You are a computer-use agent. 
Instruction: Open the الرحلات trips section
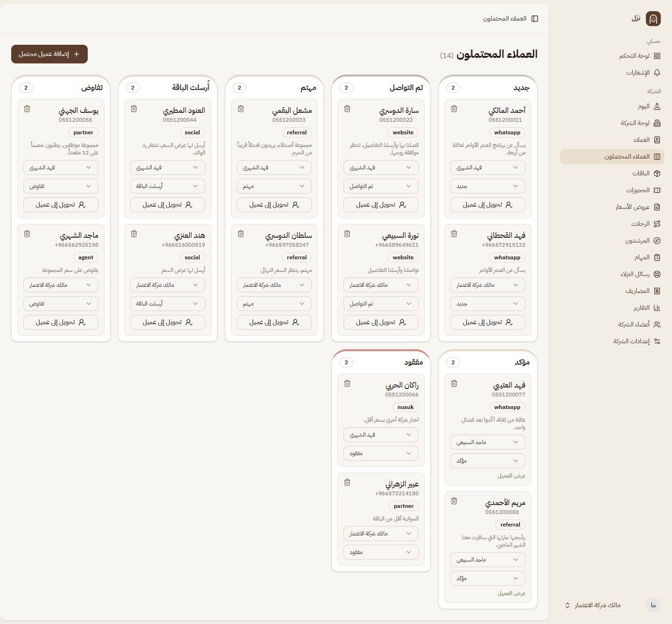tap(612, 224)
